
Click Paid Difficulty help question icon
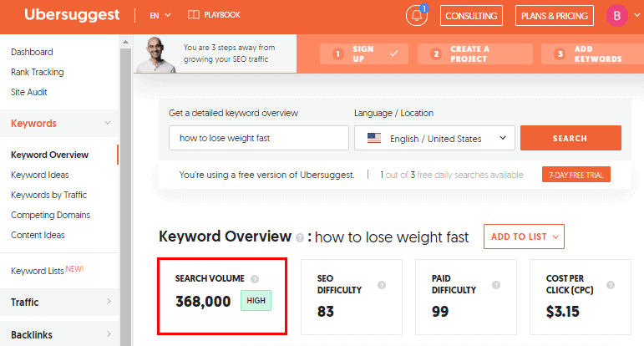(496, 285)
